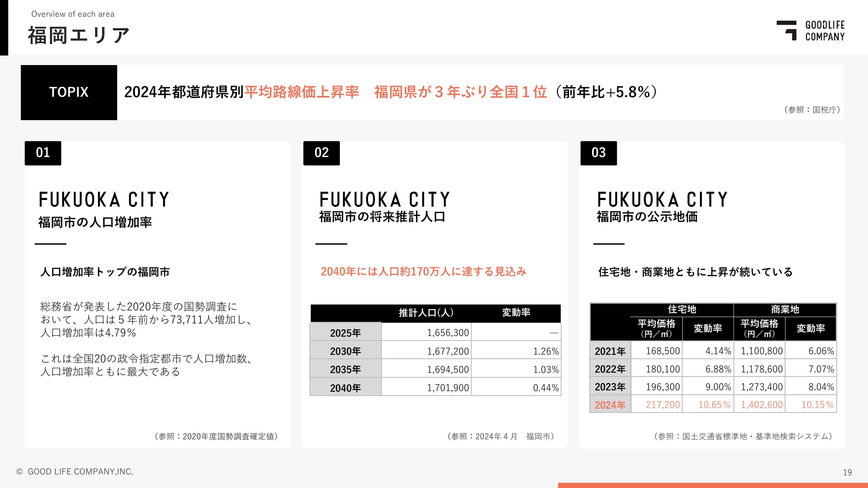
Task: Select the 03 section number badge
Action: tap(598, 153)
